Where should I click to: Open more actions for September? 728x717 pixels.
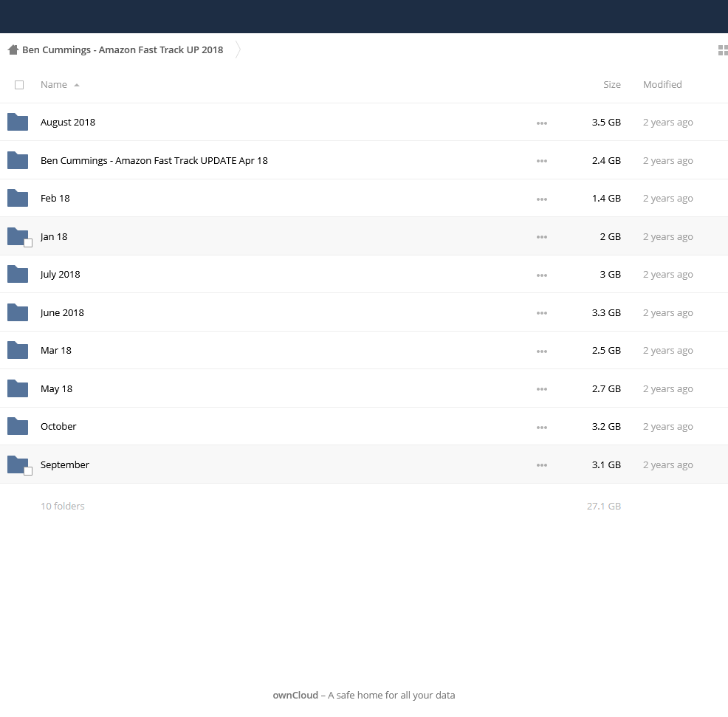(541, 465)
